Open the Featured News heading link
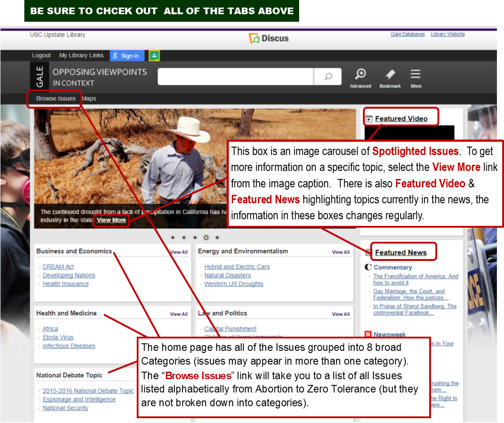Image resolution: width=504 pixels, height=423 pixels. pos(401,252)
